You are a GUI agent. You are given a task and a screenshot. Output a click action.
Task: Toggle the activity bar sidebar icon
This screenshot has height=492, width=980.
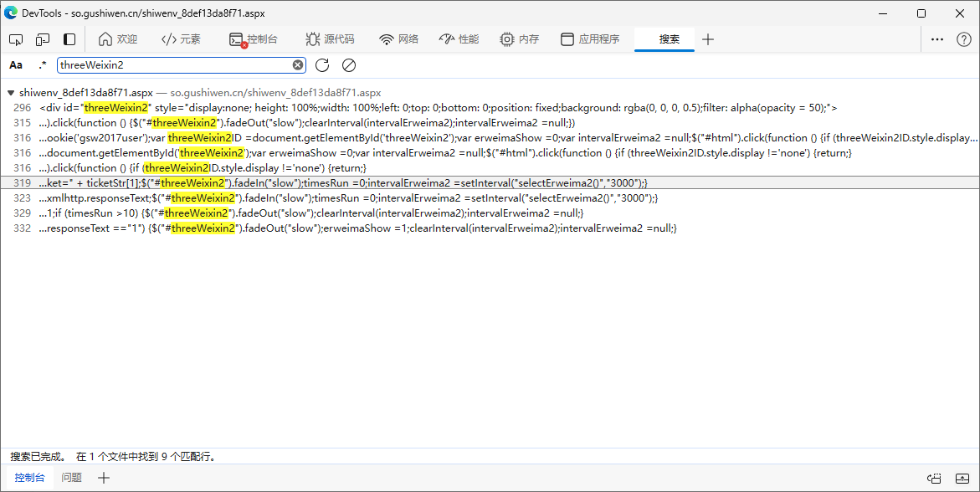click(x=69, y=39)
